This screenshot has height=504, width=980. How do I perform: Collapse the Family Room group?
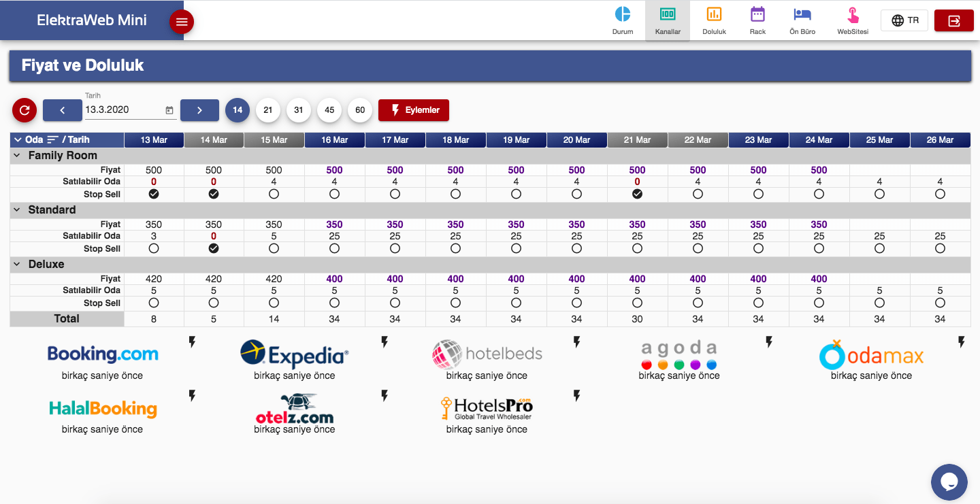click(x=16, y=155)
